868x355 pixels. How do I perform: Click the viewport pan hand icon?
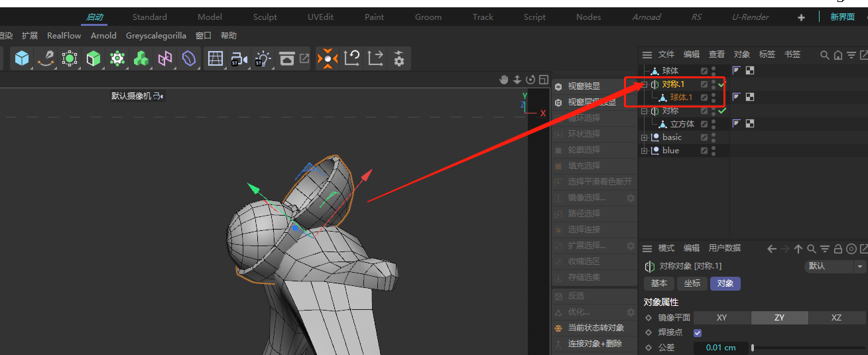click(x=504, y=80)
